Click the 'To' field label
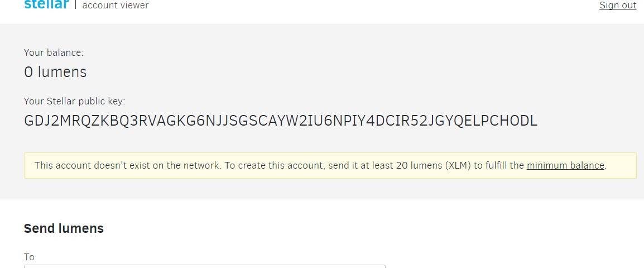644x268 pixels. click(x=29, y=257)
